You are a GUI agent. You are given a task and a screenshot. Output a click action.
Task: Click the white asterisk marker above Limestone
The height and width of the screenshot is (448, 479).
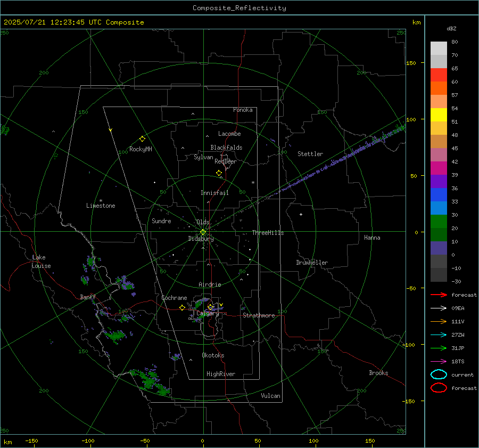click(101, 201)
